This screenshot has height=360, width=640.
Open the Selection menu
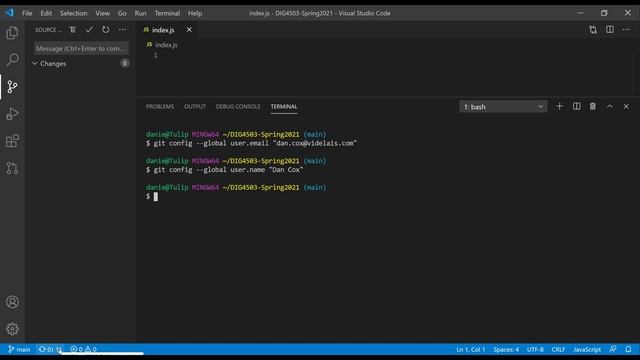73,13
